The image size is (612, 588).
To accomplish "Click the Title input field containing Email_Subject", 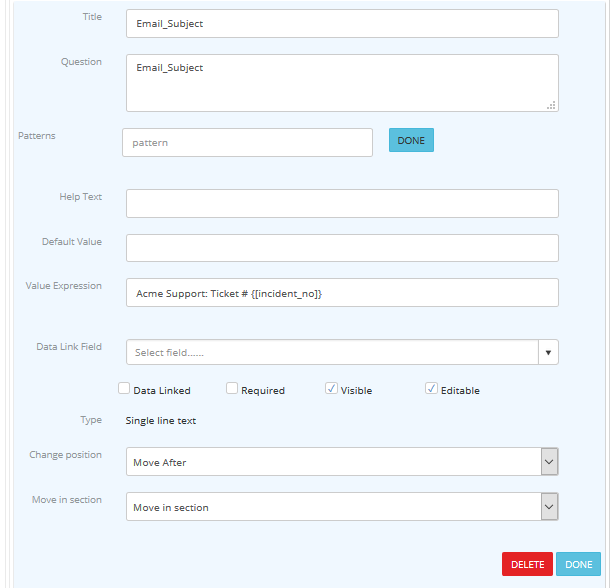I will click(x=342, y=24).
